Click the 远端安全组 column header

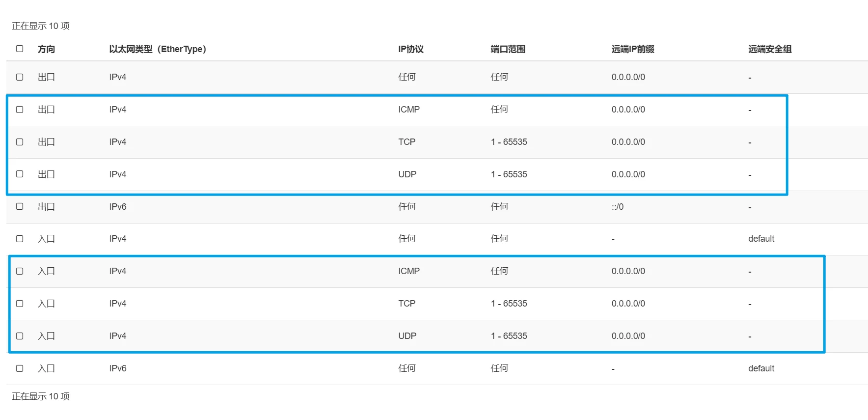[769, 49]
